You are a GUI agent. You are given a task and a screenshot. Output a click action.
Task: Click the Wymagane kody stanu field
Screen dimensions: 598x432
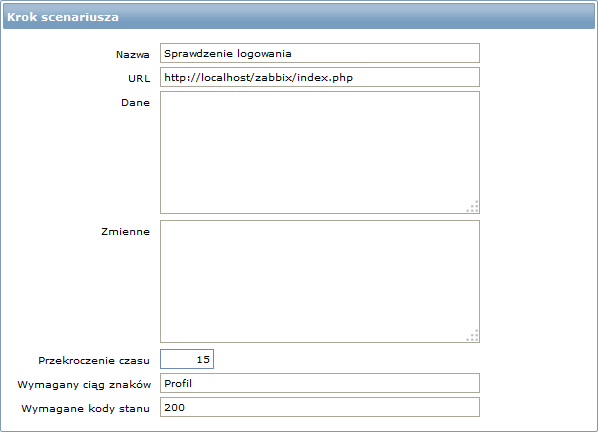320,407
